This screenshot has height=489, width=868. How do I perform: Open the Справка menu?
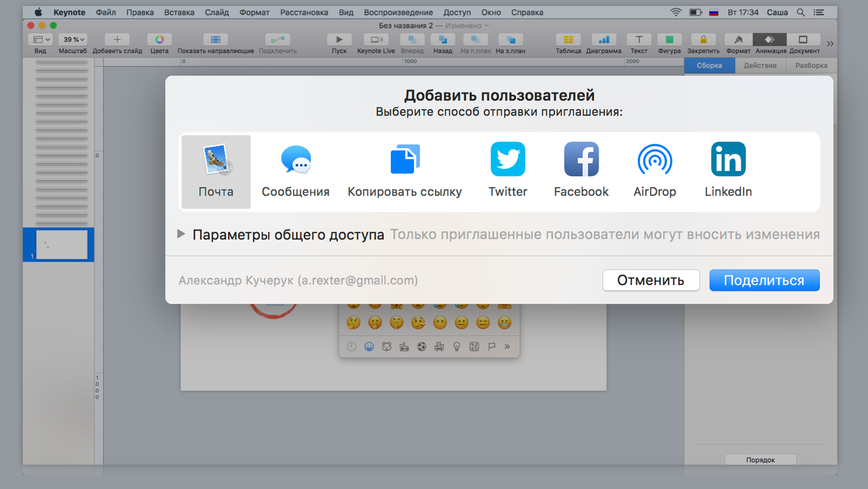point(527,12)
